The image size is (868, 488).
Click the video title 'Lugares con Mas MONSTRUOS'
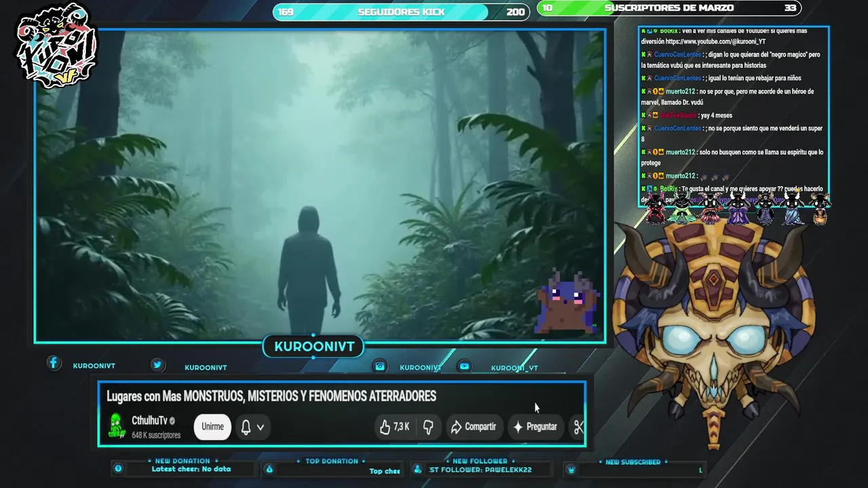[x=271, y=396]
